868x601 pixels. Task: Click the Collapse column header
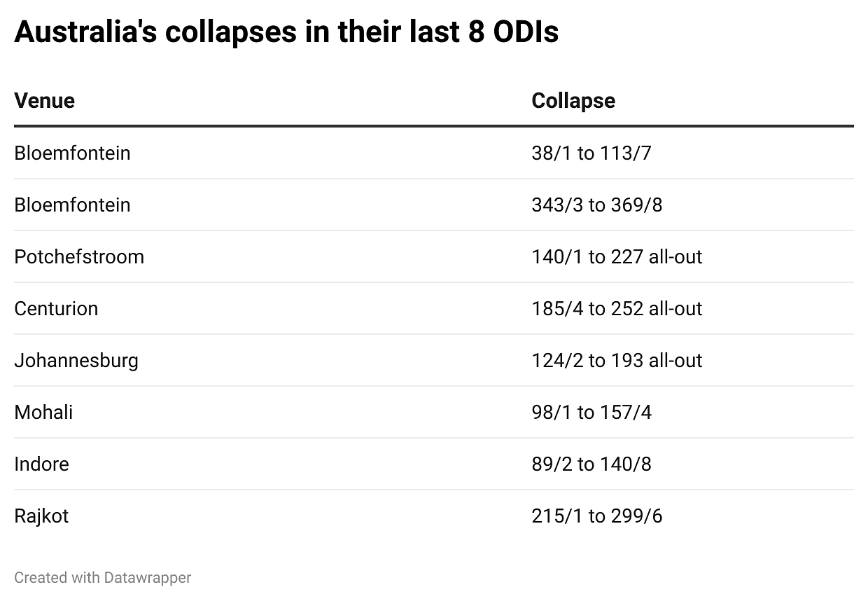coord(573,101)
